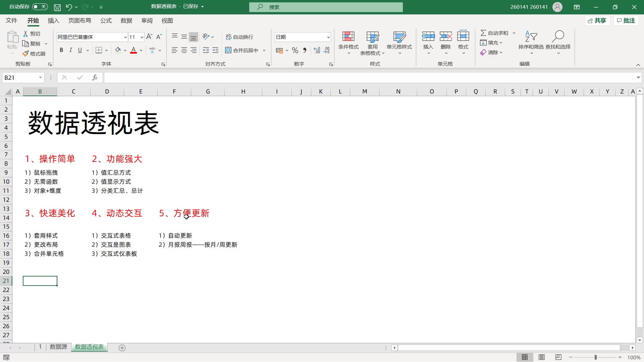
Task: Expand the Name Box dropdown arrow
Action: [40, 78]
